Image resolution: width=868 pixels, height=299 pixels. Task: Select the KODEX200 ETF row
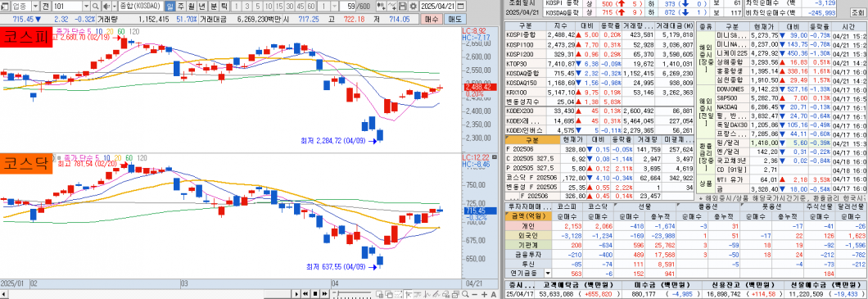pos(600,111)
